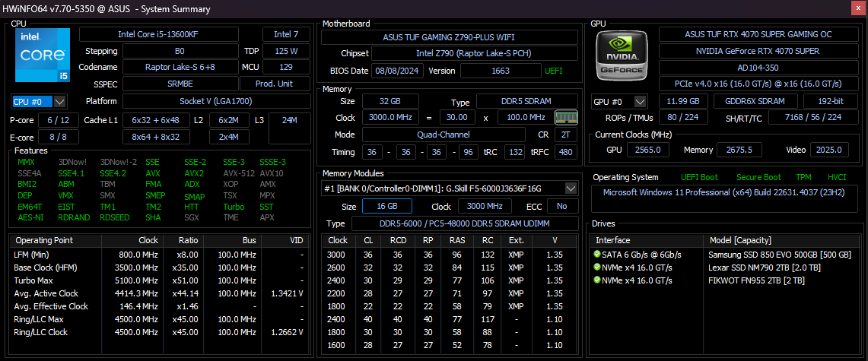
Task: Click the BIOS date 08/08/2024 field
Action: pyautogui.click(x=399, y=71)
